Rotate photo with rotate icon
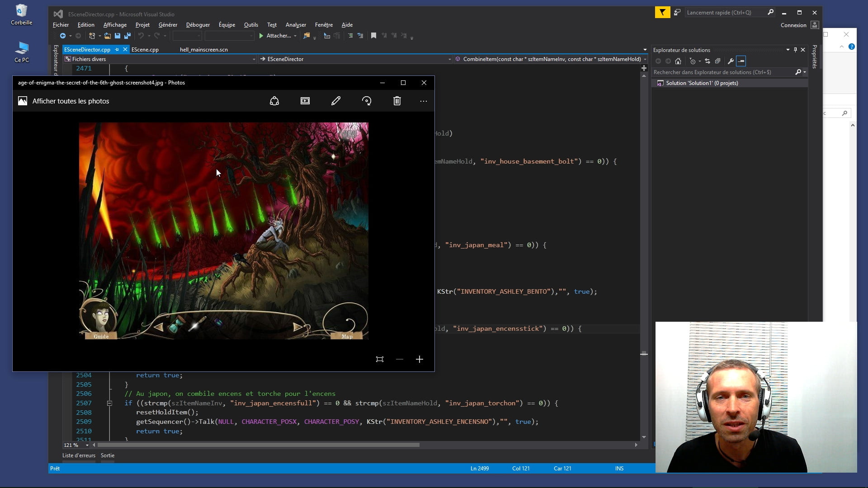Screen dimensions: 868x488 (x=367, y=101)
